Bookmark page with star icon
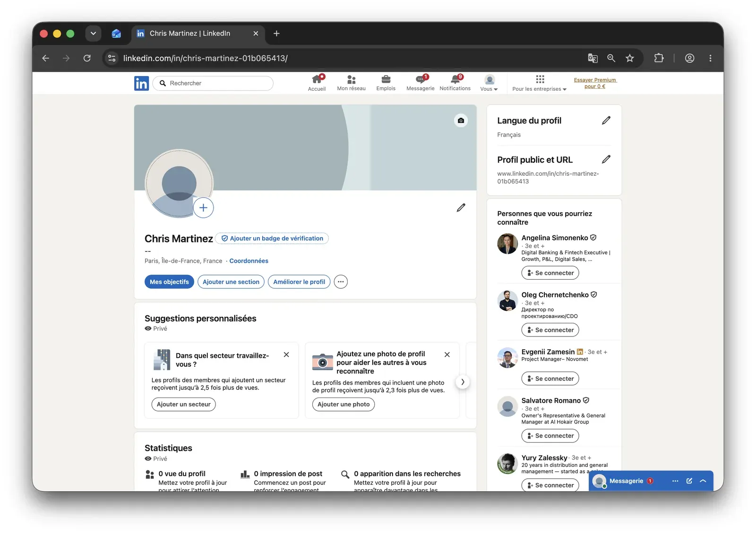The height and width of the screenshot is (534, 756). coord(630,58)
